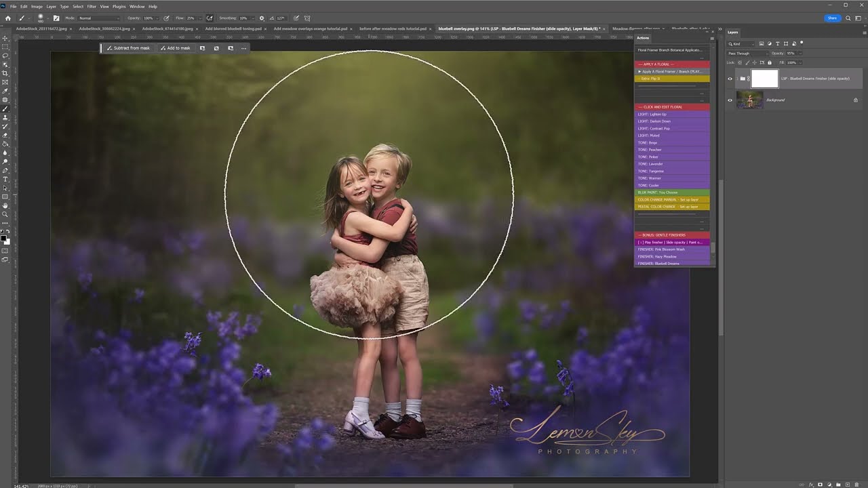The width and height of the screenshot is (868, 488).
Task: Open the layer Opacity dropdown
Action: pyautogui.click(x=800, y=53)
